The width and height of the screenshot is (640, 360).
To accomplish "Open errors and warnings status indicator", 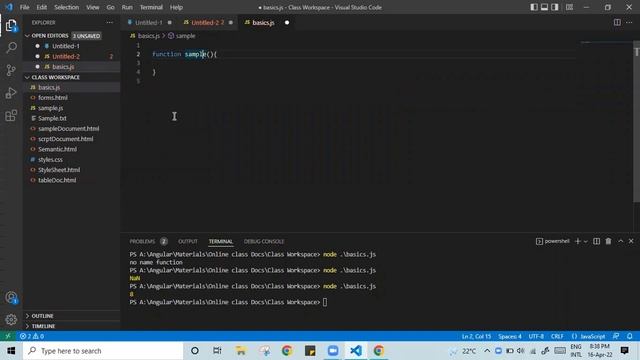I will (x=32, y=336).
